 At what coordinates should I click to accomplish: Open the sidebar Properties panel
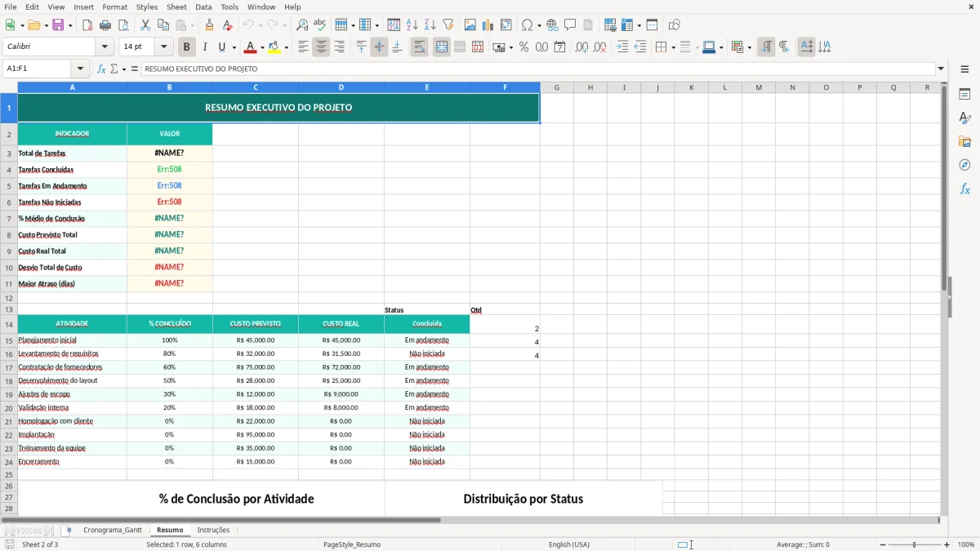point(964,95)
